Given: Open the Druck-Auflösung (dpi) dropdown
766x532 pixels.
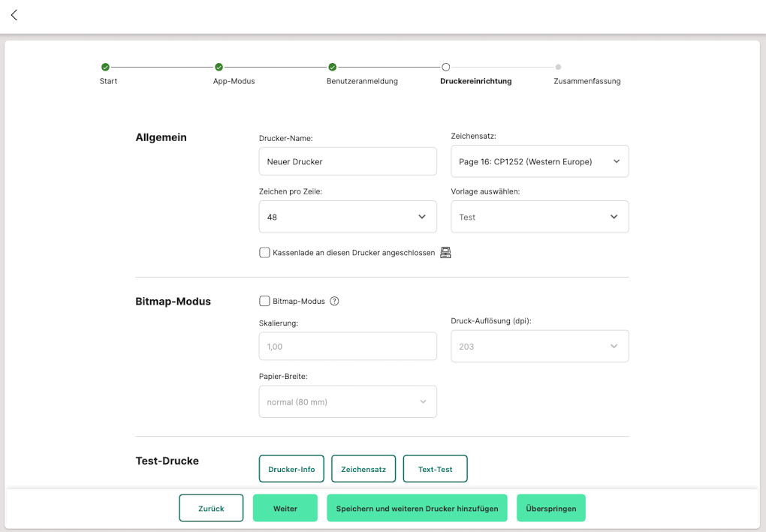Looking at the screenshot, I should [539, 347].
